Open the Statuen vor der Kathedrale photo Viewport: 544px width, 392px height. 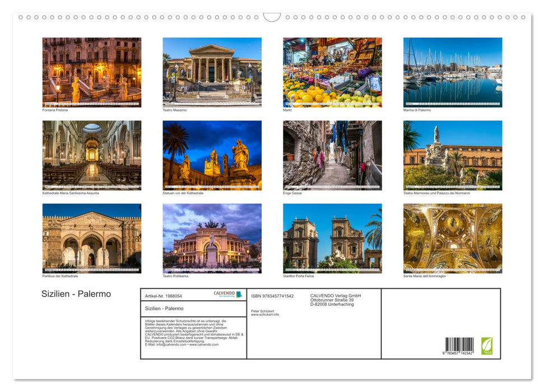point(212,155)
